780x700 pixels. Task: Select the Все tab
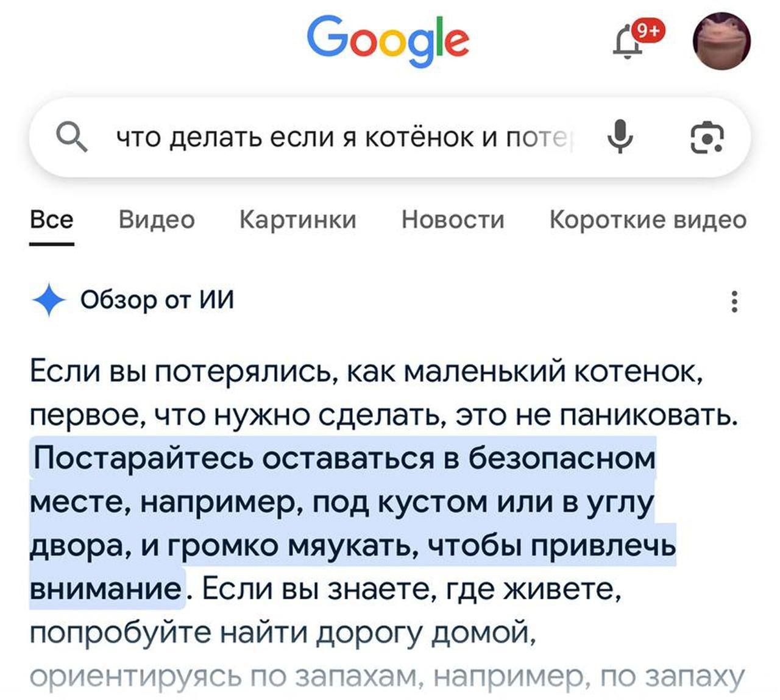pos(52,220)
